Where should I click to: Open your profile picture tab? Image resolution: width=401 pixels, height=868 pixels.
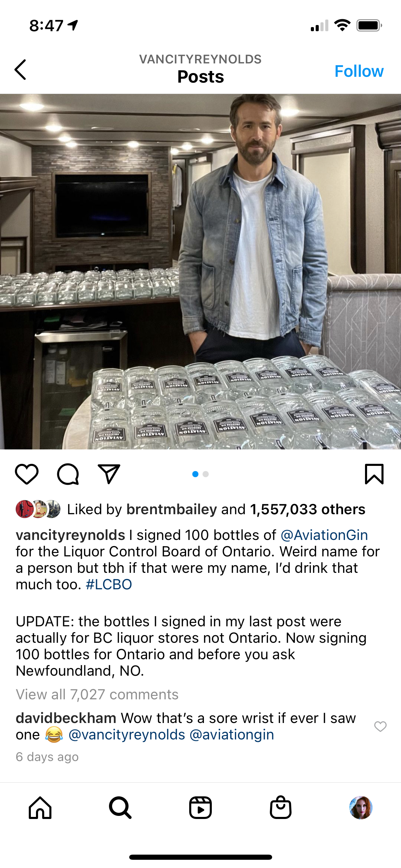click(x=361, y=808)
